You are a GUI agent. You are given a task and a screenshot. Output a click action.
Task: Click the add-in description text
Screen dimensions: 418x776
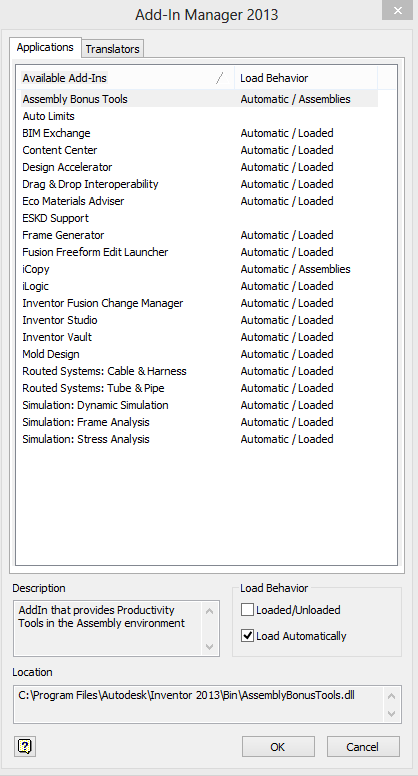[101, 617]
